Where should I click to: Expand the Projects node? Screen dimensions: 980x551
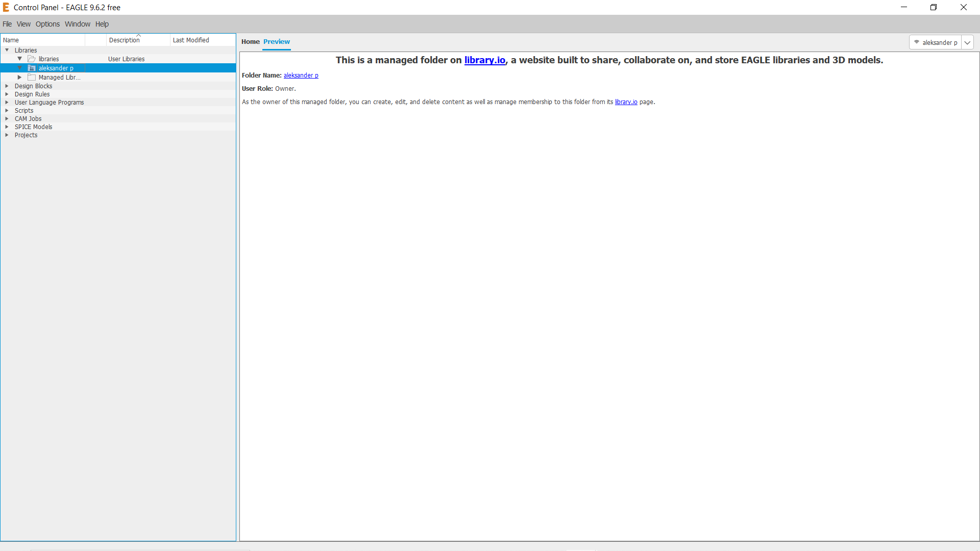pos(7,135)
